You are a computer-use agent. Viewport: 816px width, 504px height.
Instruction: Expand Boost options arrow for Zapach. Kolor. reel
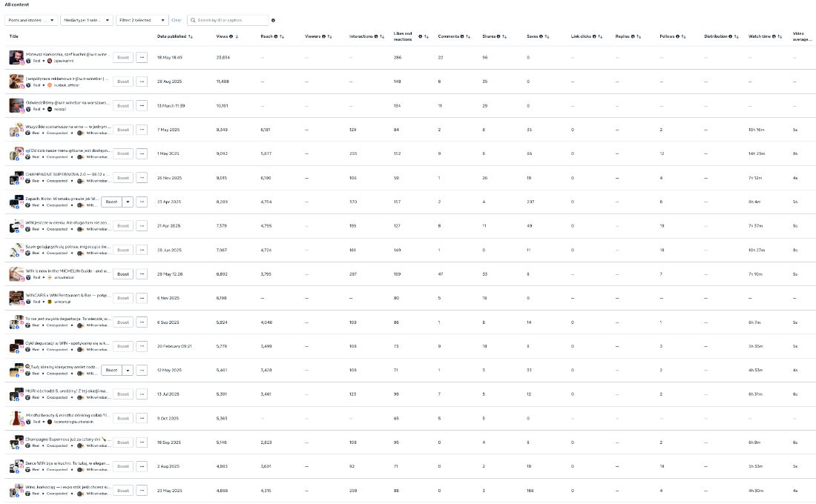pos(128,202)
